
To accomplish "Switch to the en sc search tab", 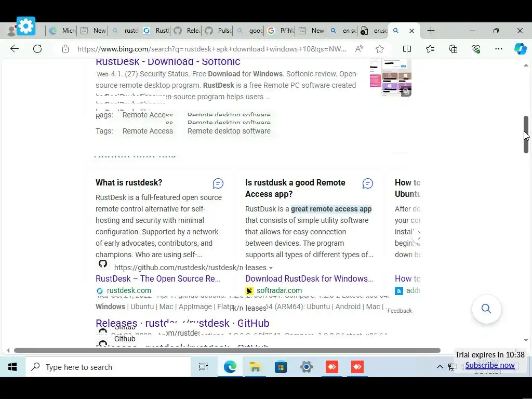I will point(343,31).
